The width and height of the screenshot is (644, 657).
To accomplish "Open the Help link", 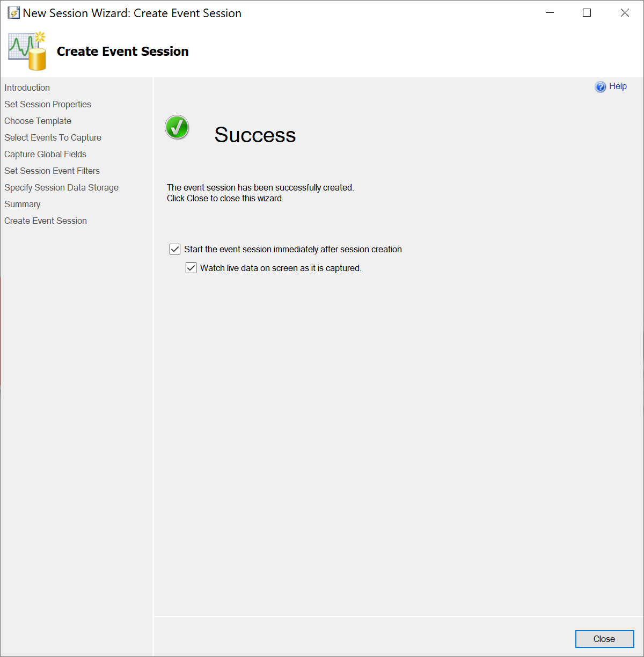I will pyautogui.click(x=618, y=86).
